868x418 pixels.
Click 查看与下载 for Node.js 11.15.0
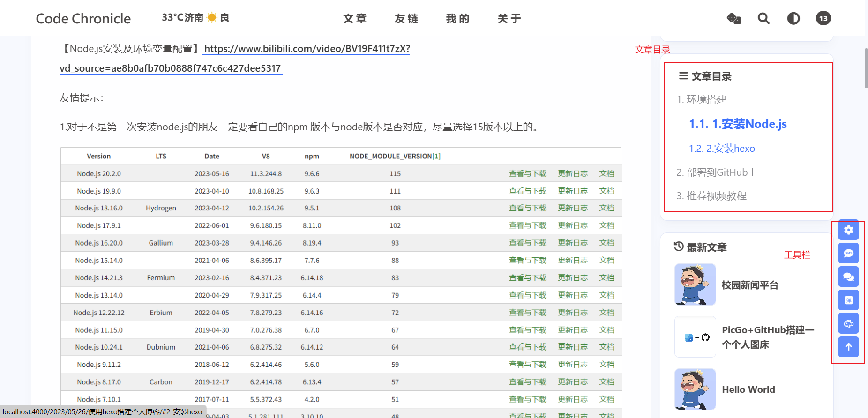tap(528, 330)
